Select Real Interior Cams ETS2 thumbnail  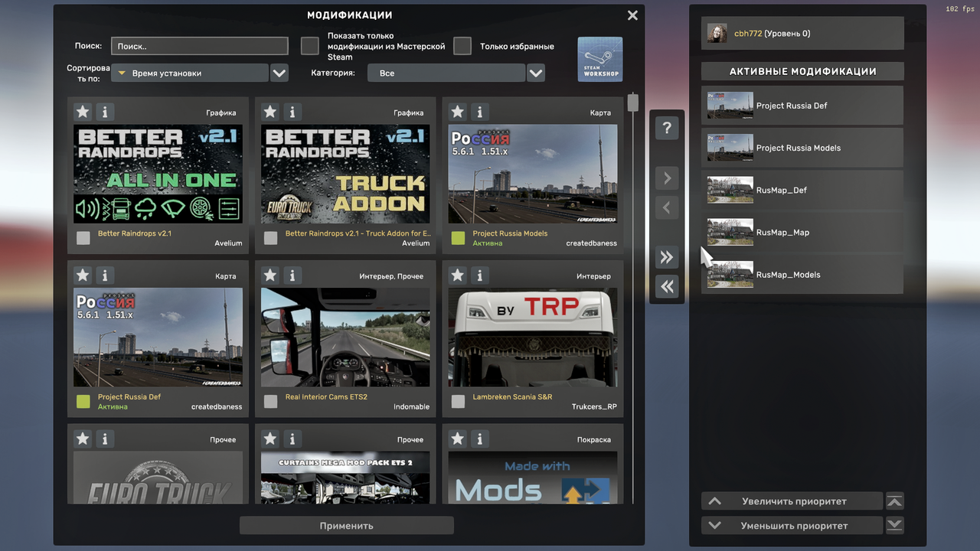(345, 337)
